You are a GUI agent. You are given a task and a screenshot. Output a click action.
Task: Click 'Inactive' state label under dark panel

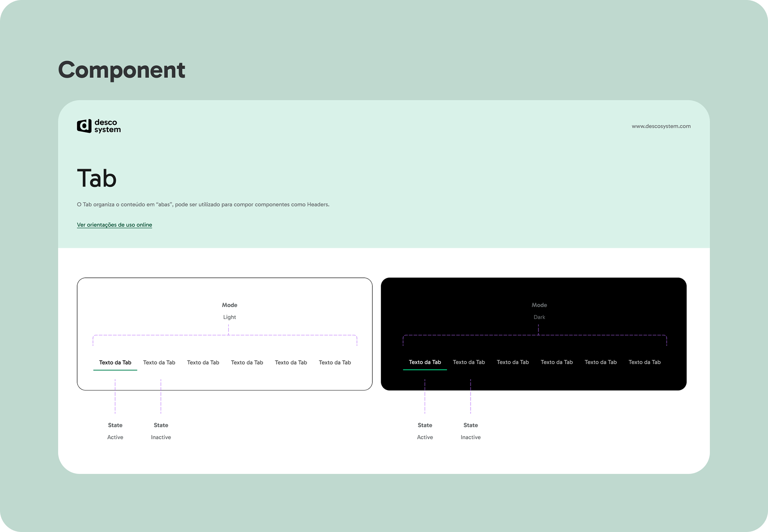[x=471, y=437]
